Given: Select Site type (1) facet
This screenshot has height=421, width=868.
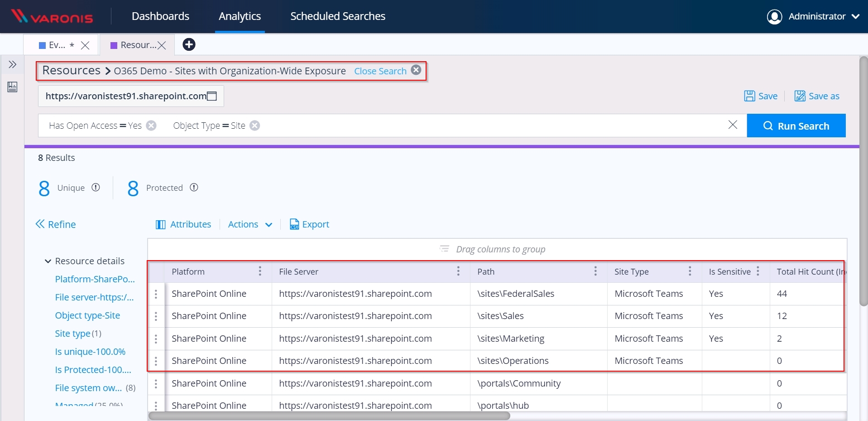Looking at the screenshot, I should tap(78, 334).
